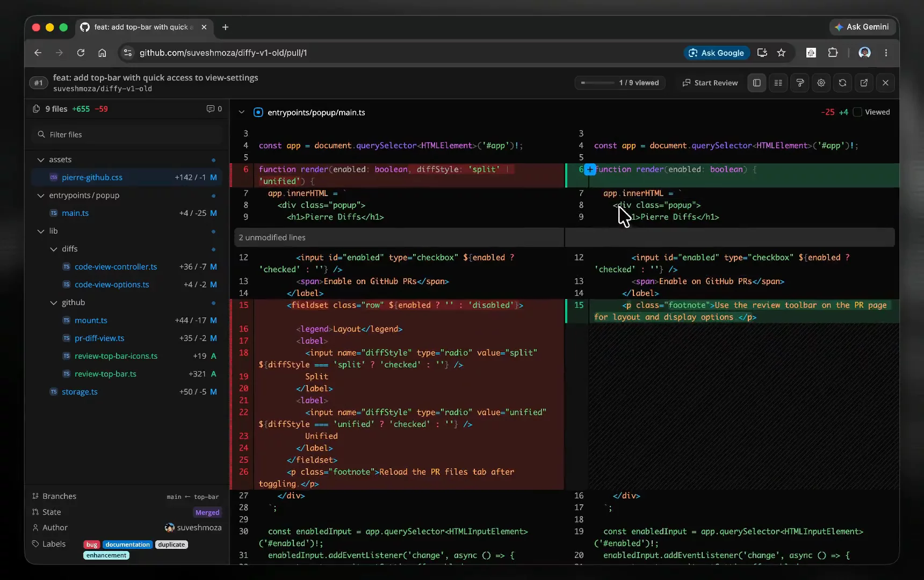Open the paint roller theme options
Image resolution: width=924 pixels, height=580 pixels.
tap(799, 83)
